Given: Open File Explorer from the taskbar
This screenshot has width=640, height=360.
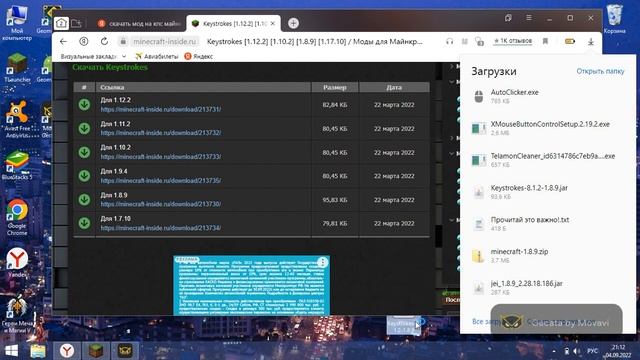Looking at the screenshot, I should pyautogui.click(x=38, y=351).
